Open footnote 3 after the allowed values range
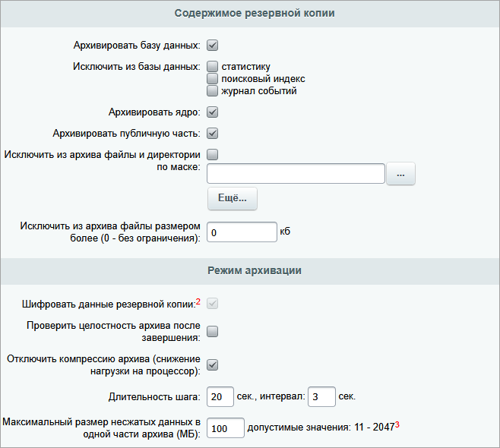 coord(397,425)
